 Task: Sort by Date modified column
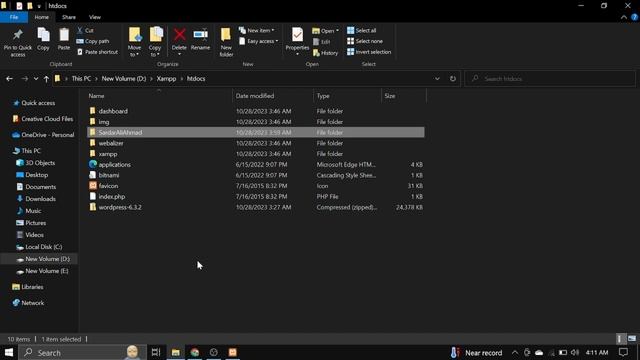[x=255, y=96]
